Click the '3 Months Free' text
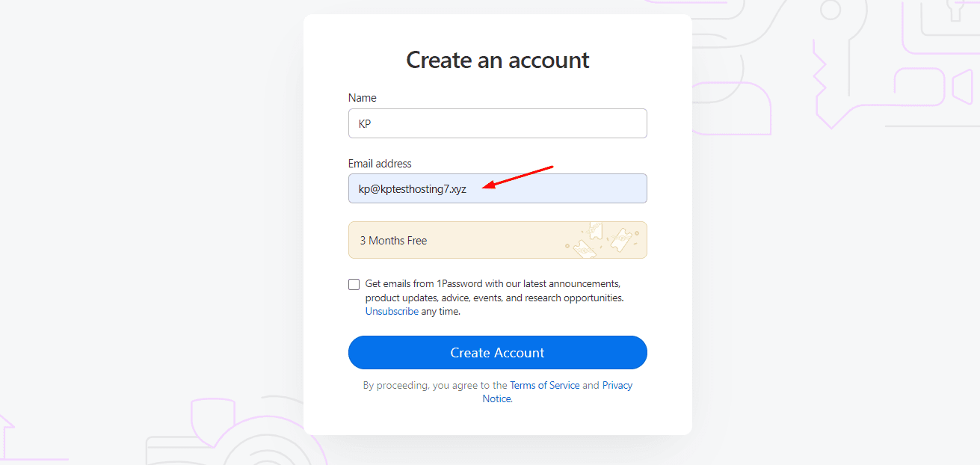 393,241
